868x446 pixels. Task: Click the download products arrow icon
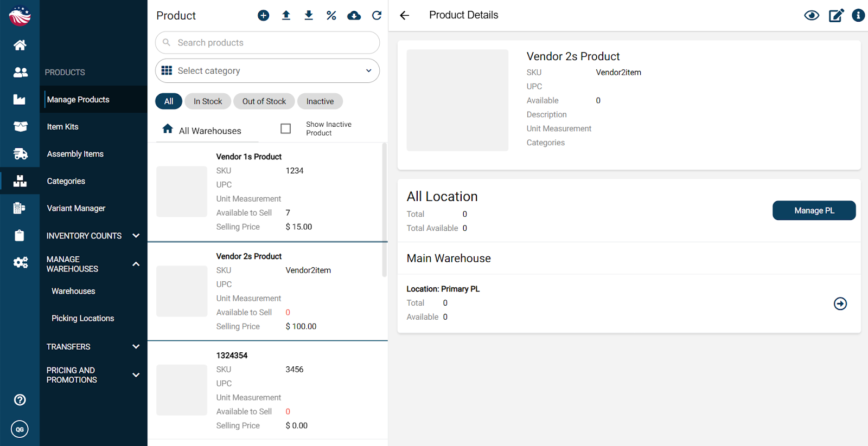pyautogui.click(x=309, y=16)
